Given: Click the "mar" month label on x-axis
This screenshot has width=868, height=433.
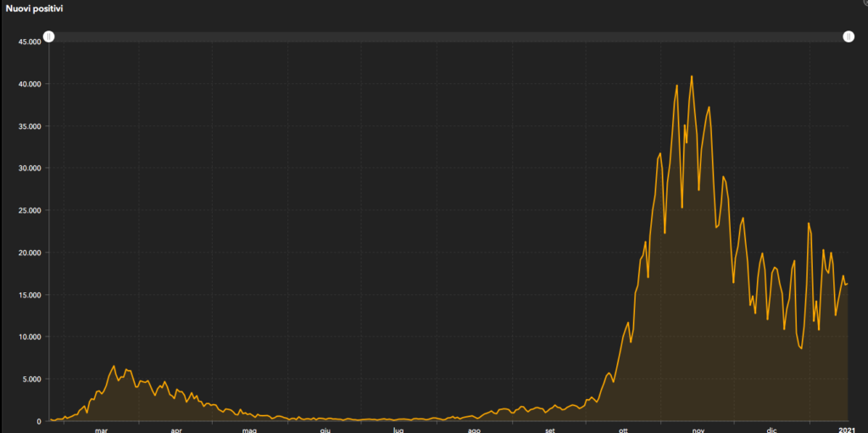Looking at the screenshot, I should pyautogui.click(x=102, y=430).
